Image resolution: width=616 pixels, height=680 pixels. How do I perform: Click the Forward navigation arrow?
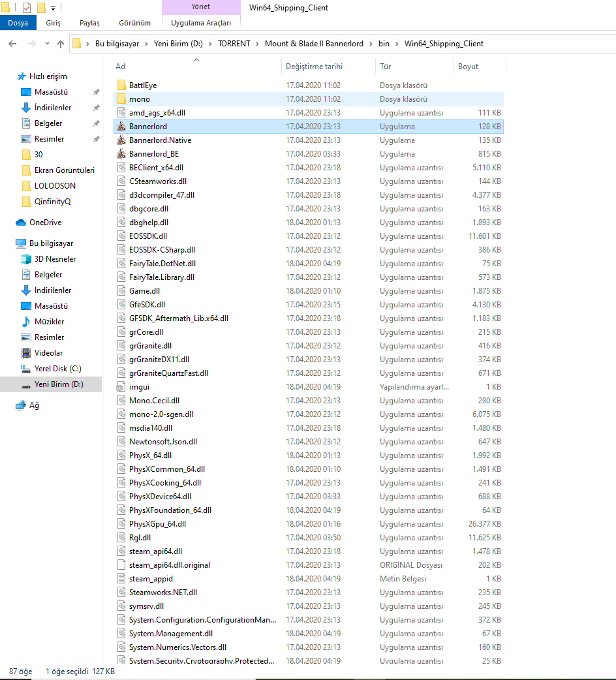click(31, 44)
